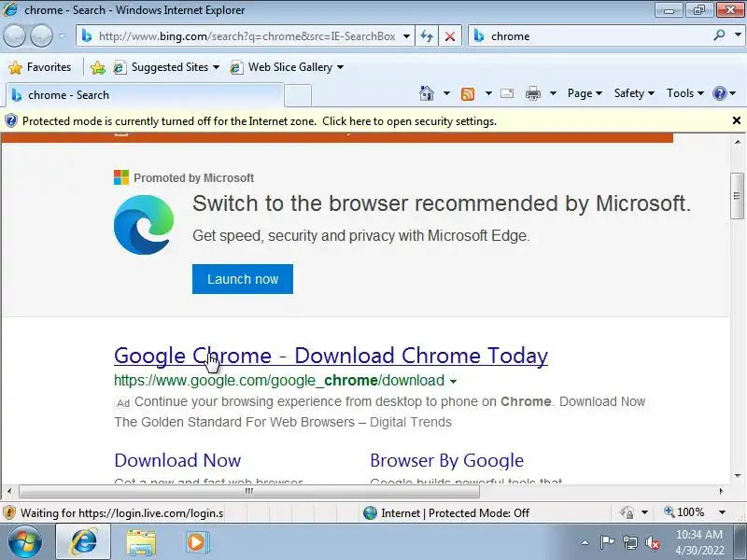Close the protected mode information bar
This screenshot has width=747, height=560.
pyautogui.click(x=737, y=120)
